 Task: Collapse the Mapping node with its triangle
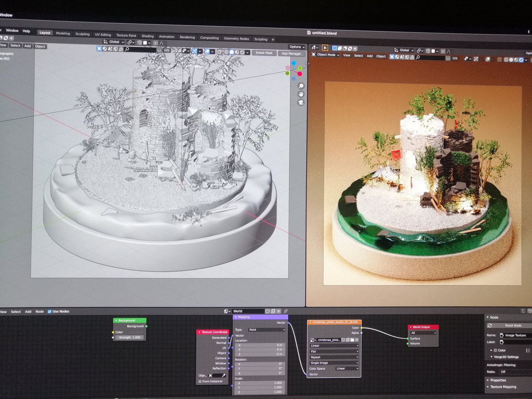(235, 317)
